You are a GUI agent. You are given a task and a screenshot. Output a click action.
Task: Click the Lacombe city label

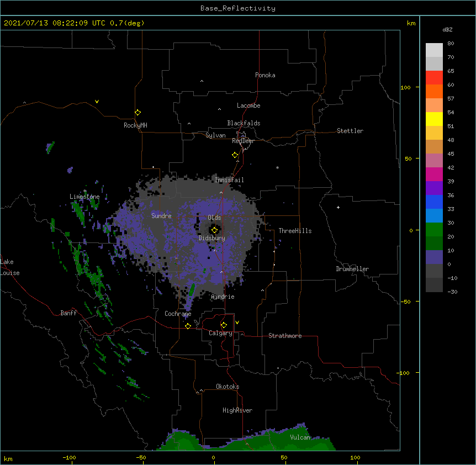pos(248,105)
